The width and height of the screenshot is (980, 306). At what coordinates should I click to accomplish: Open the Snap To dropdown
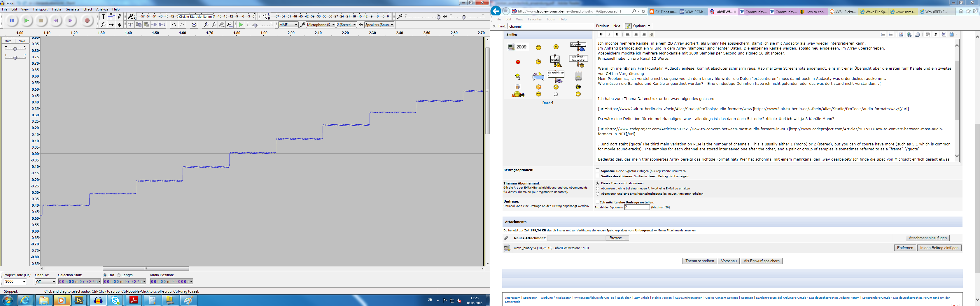coord(45,282)
